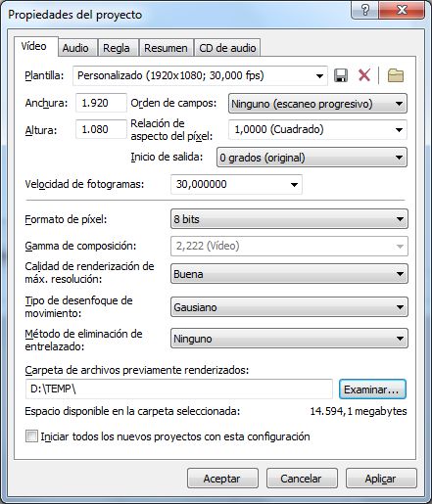The image size is (432, 504).
Task: Click the folder icon to match media settings
Action: [x=396, y=75]
